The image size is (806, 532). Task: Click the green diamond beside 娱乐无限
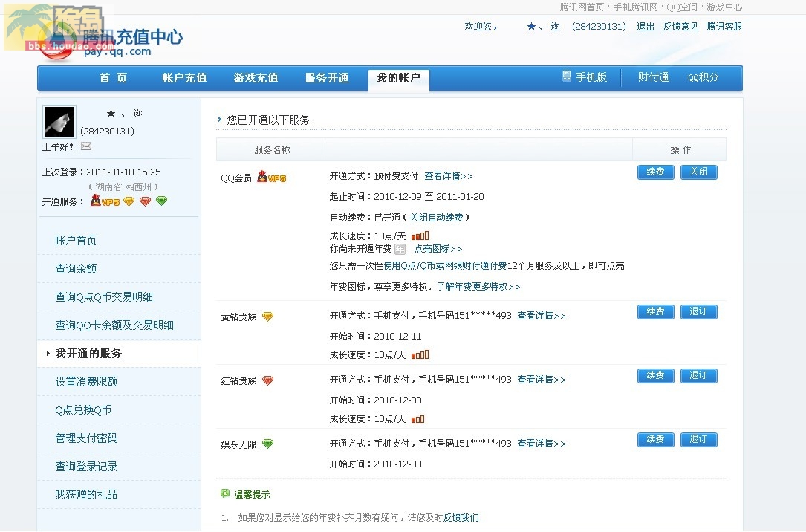[x=268, y=444]
